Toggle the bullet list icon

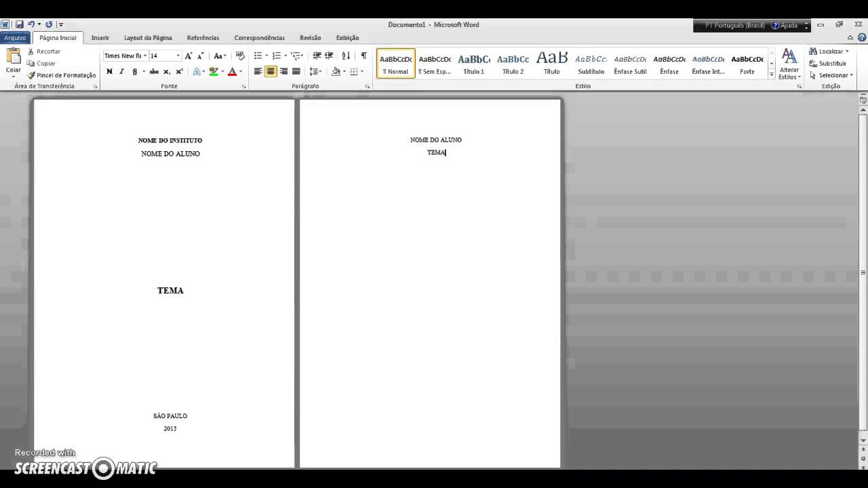point(257,56)
